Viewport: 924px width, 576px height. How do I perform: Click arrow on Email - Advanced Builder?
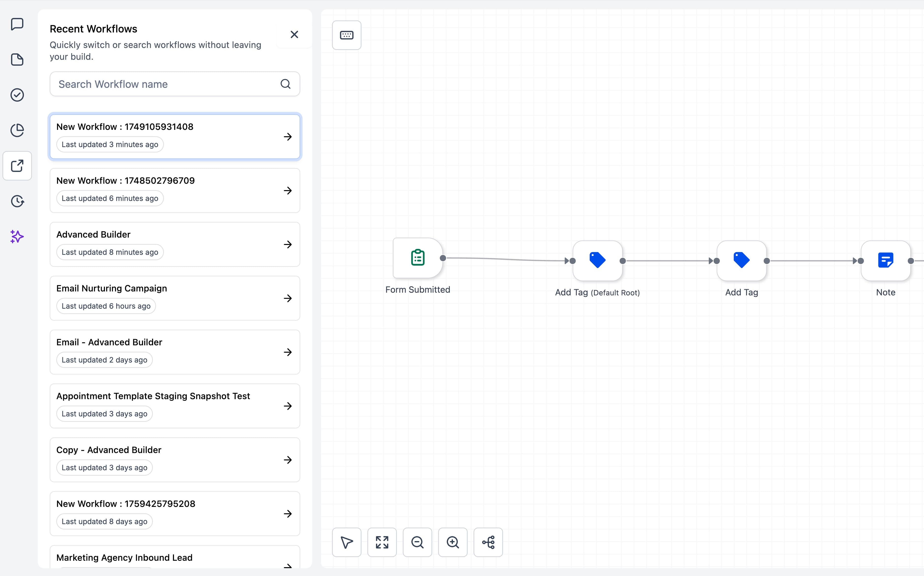[288, 352]
